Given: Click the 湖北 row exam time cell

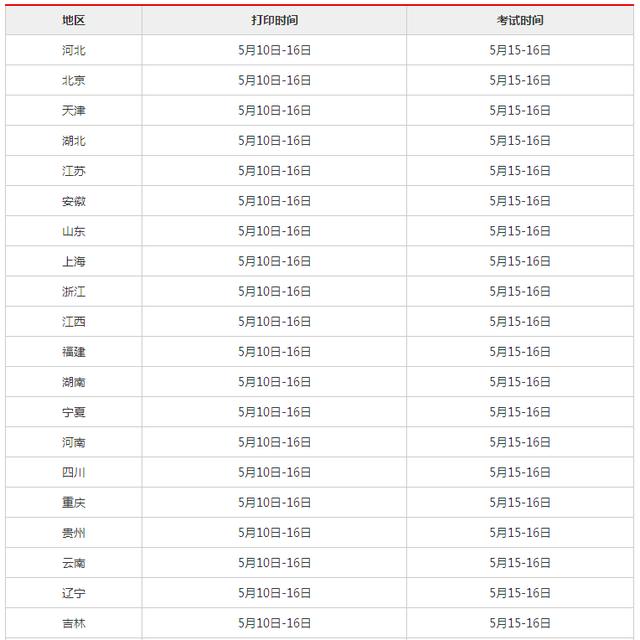Looking at the screenshot, I should coord(520,141).
